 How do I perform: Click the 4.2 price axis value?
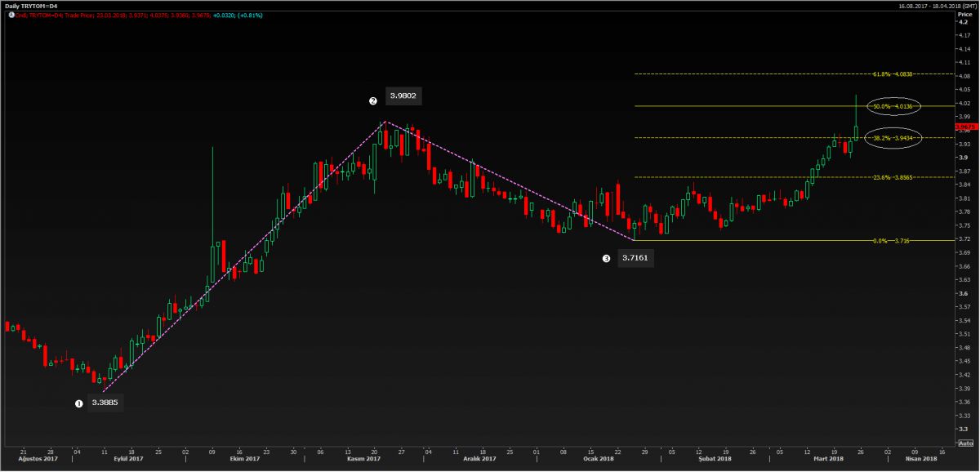(964, 22)
